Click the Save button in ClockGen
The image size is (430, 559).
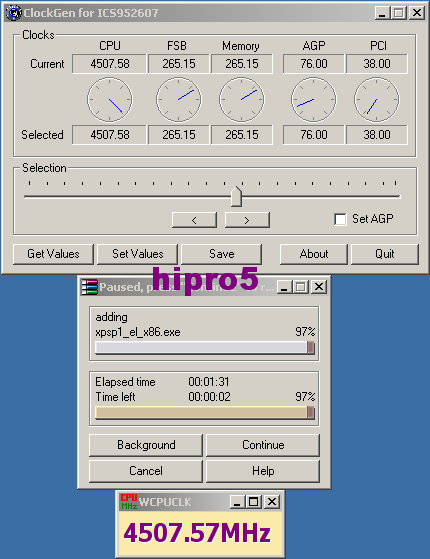222,254
